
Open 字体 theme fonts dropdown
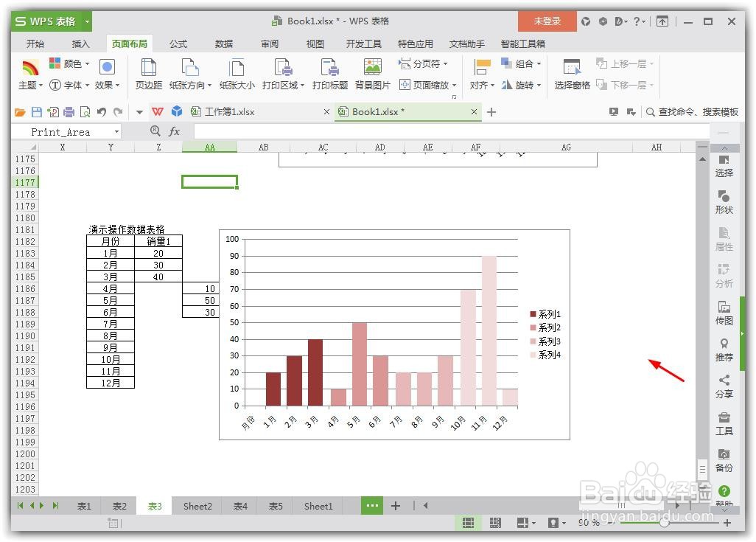pyautogui.click(x=69, y=86)
